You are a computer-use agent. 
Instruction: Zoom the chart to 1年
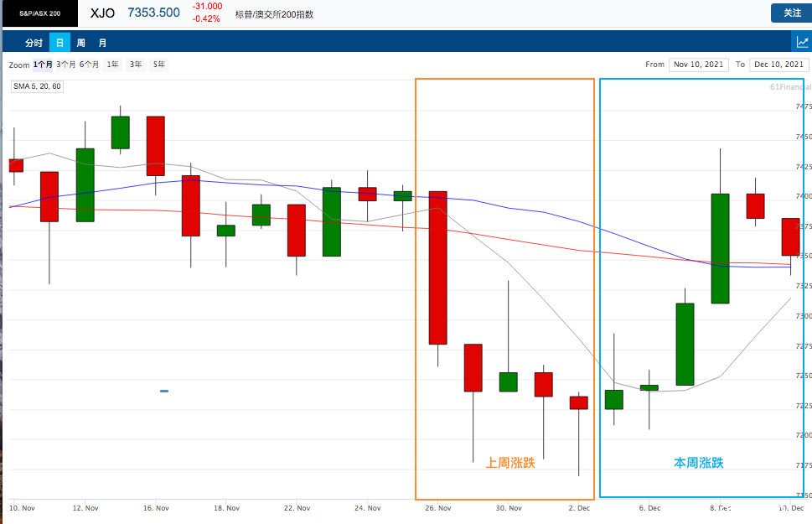(x=112, y=65)
